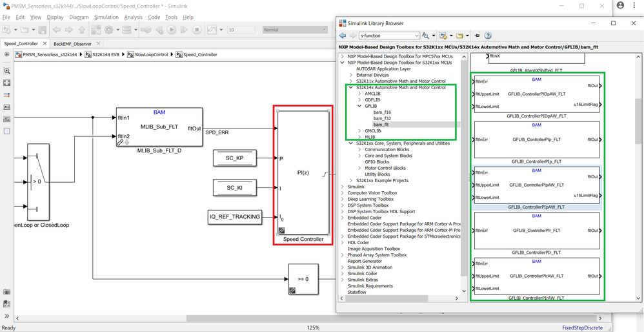Click Fit to View icon in left palette
Image resolution: width=644 pixels, height=332 pixels.
click(x=6, y=83)
